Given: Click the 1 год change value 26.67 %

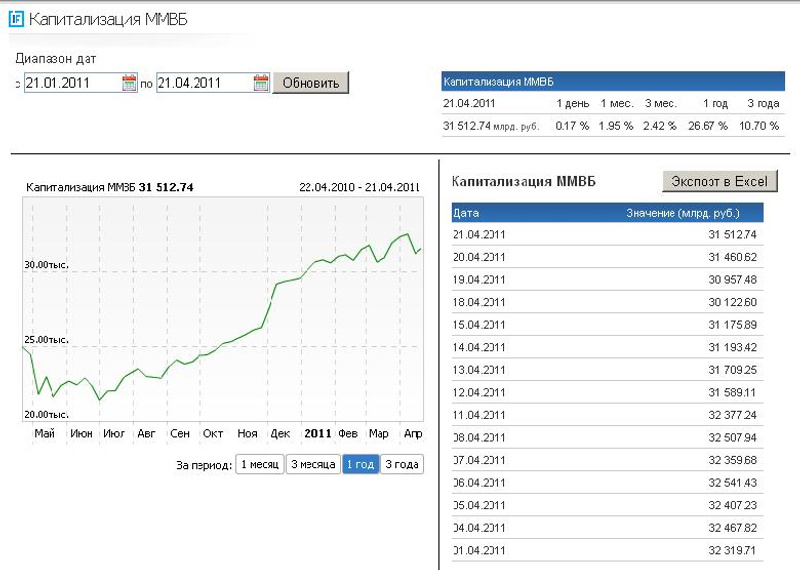Looking at the screenshot, I should (711, 126).
